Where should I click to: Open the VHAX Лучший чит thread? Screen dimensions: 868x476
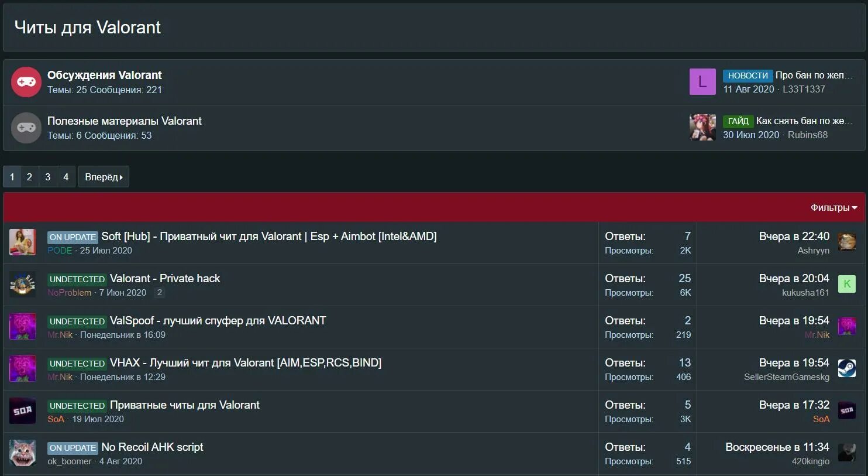(x=246, y=362)
